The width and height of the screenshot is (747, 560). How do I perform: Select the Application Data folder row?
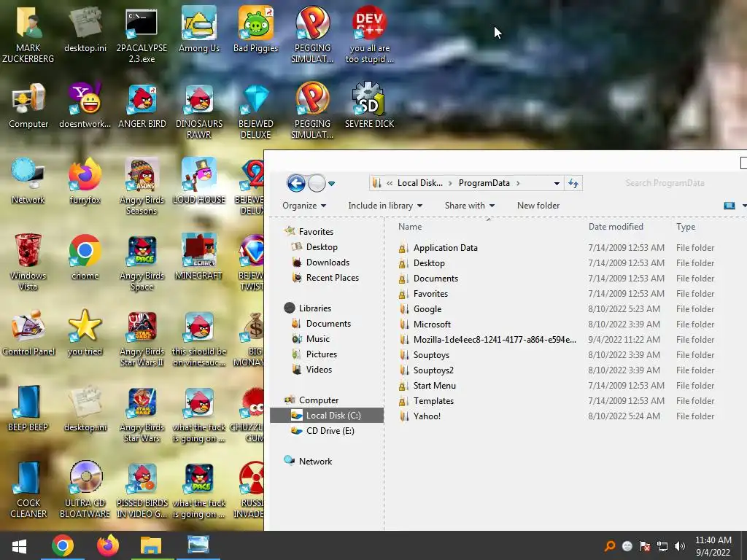[x=557, y=248]
